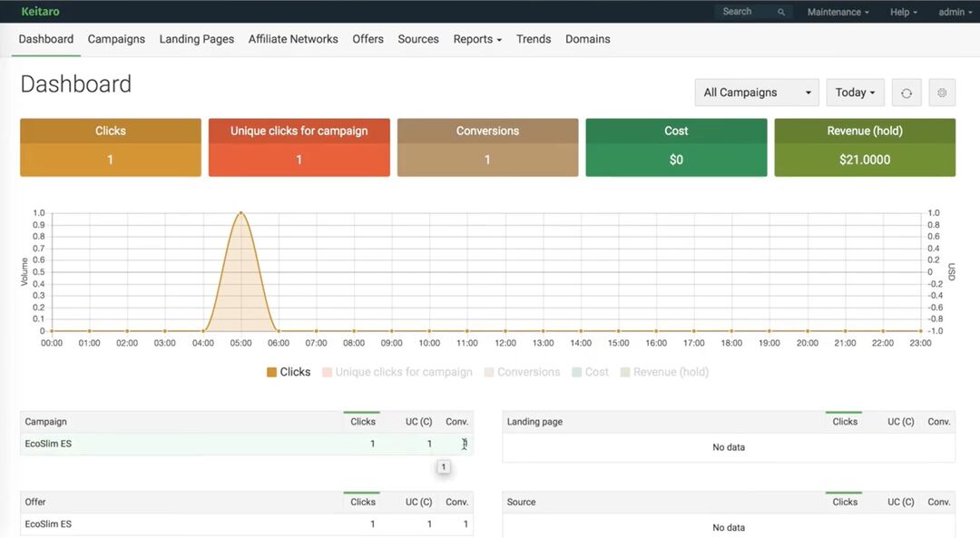This screenshot has height=538, width=980.
Task: Expand the Maintenance menu
Action: coord(838,12)
